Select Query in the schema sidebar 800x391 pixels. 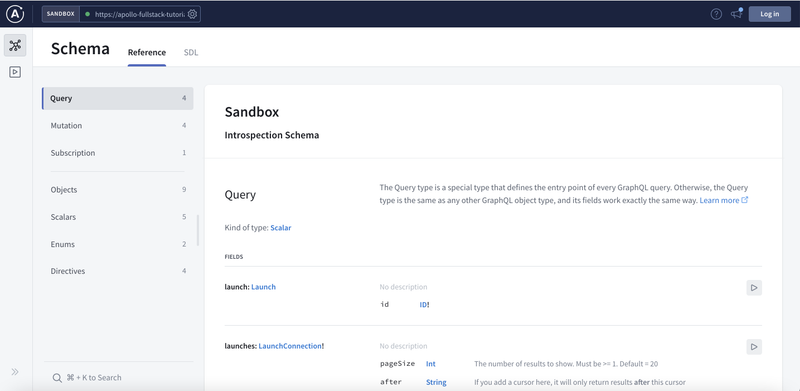(x=118, y=99)
